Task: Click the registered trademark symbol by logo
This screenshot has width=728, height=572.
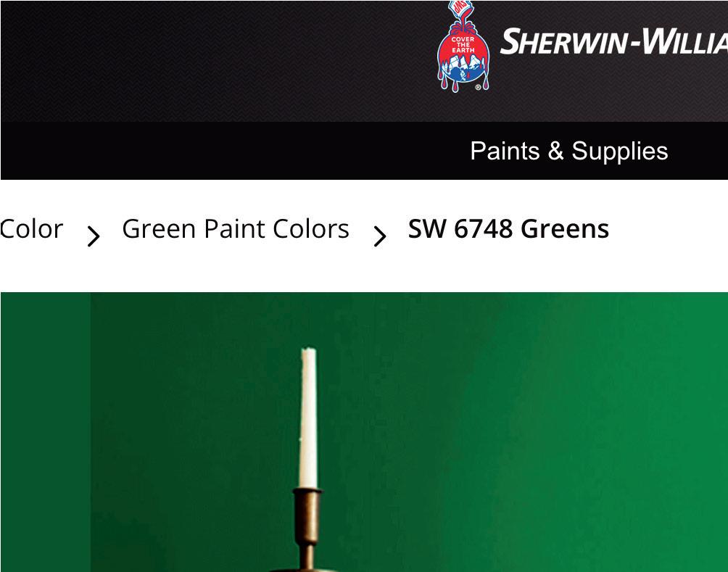Action: coord(479,87)
